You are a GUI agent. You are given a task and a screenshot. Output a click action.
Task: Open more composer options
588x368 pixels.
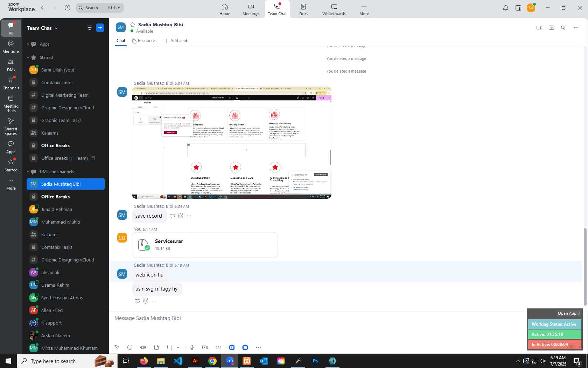(258, 347)
